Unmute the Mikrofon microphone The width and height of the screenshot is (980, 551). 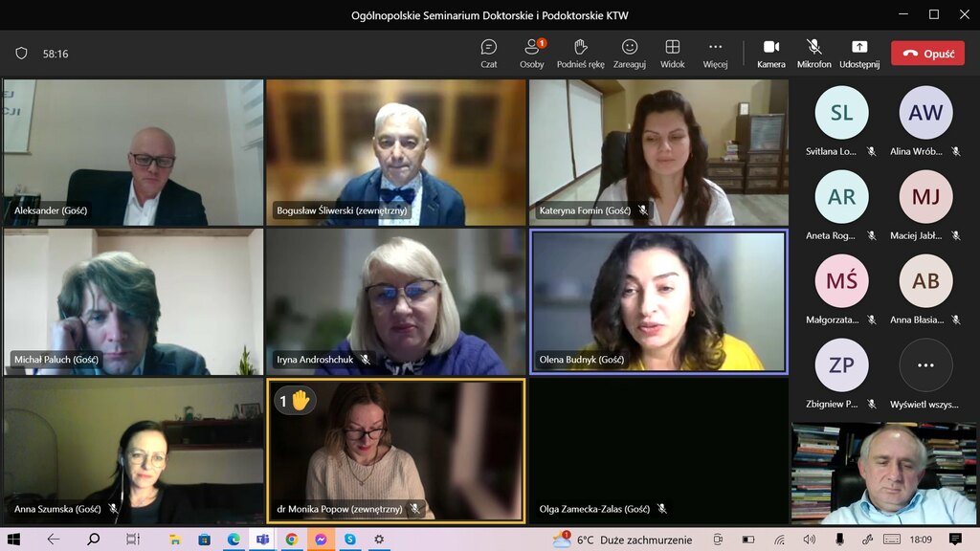813,53
